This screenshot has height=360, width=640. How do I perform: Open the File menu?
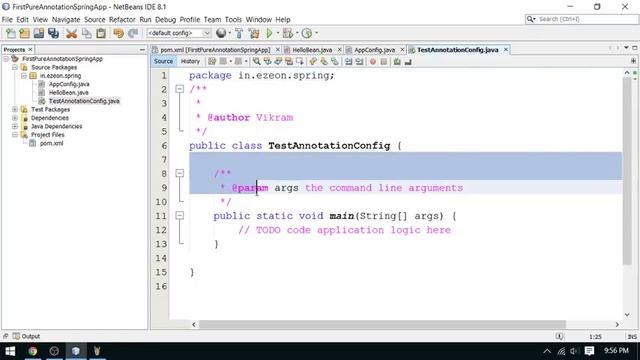7,20
